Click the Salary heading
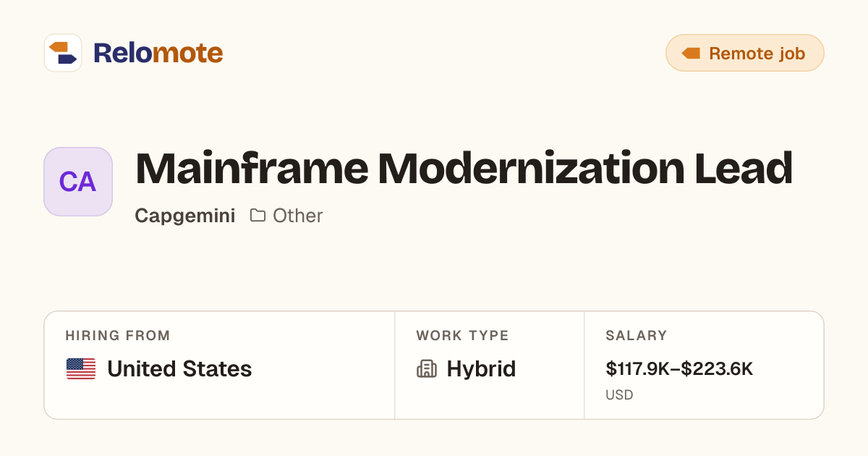868x456 pixels. 637,336
